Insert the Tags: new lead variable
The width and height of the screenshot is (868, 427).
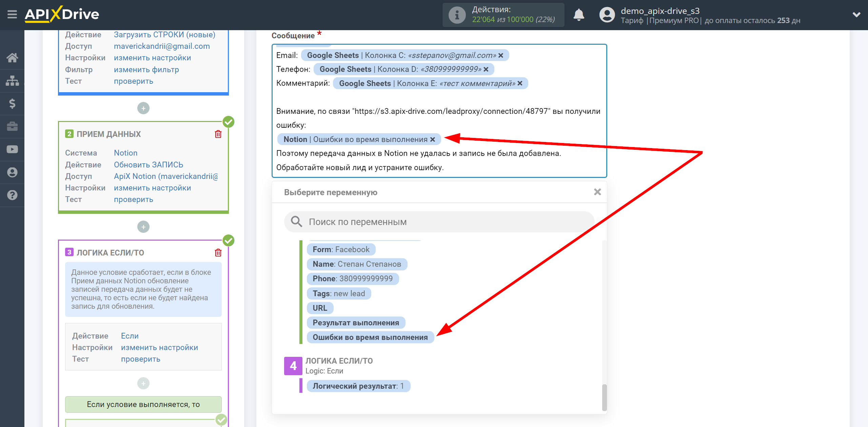[339, 294]
